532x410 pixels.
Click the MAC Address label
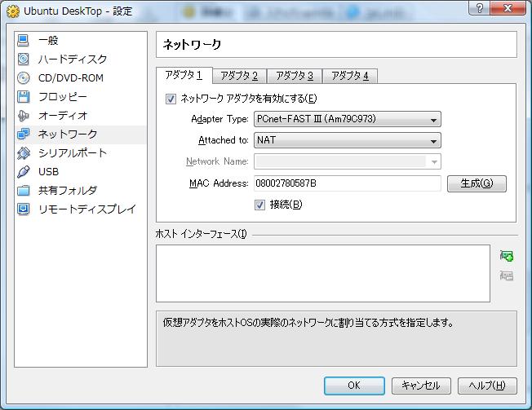coord(219,183)
